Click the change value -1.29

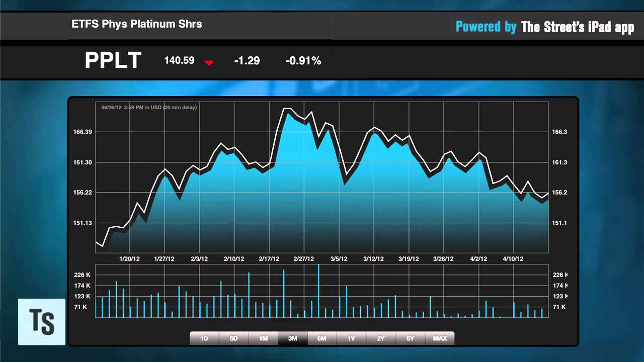tap(247, 61)
